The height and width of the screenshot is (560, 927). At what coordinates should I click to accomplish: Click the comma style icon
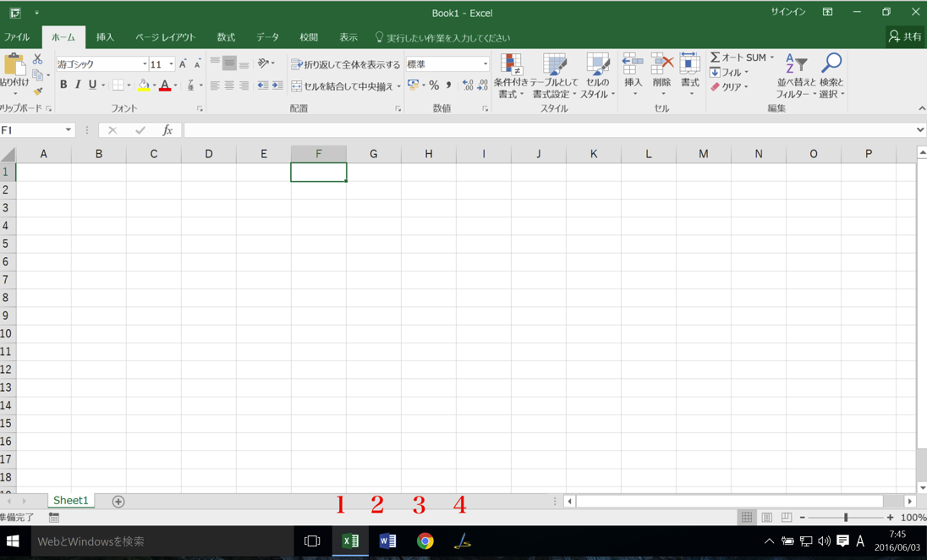click(x=449, y=85)
